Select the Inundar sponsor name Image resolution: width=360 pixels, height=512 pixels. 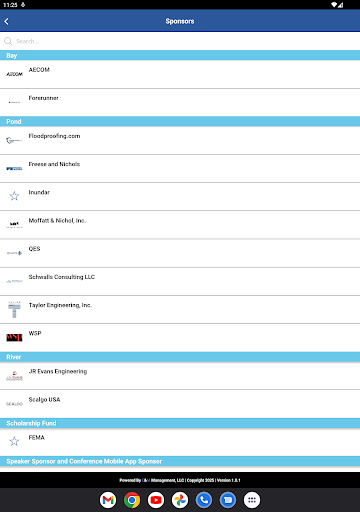point(39,192)
